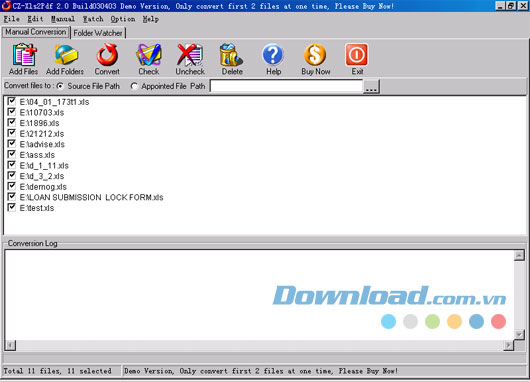
Task: Select the file name E:\test.xls
Action: click(x=37, y=208)
